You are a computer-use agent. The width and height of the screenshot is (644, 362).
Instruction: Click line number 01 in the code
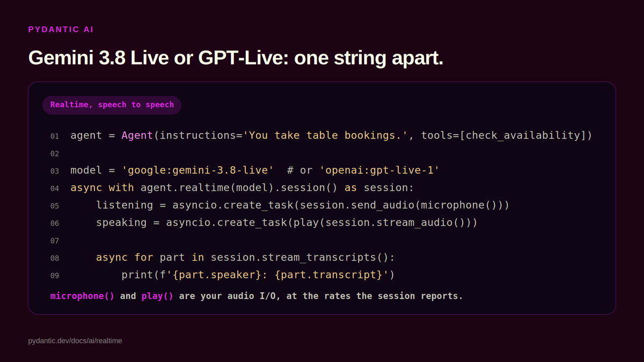coord(55,136)
